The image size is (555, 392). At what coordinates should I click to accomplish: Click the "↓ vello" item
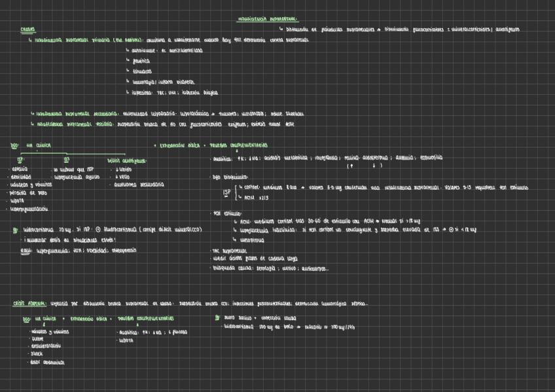(122, 177)
